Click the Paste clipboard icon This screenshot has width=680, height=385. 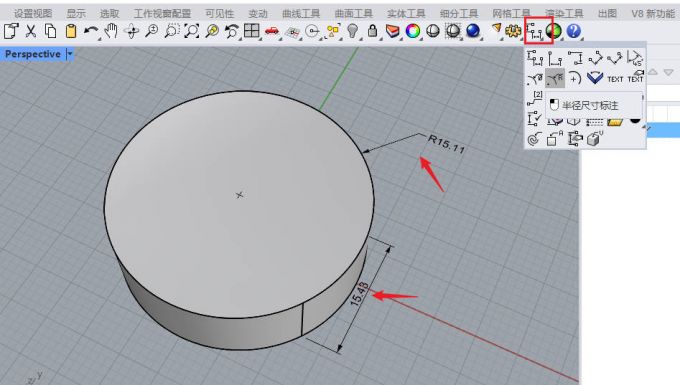pyautogui.click(x=71, y=31)
